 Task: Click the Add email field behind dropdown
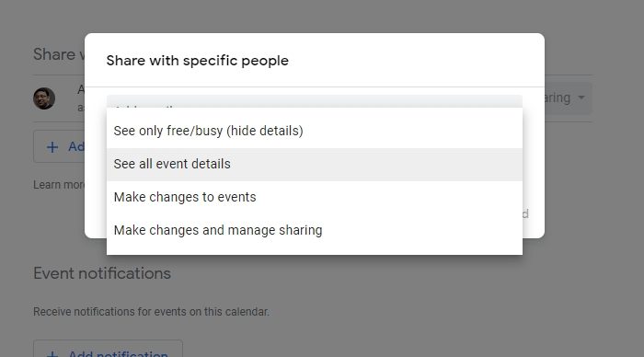(x=315, y=101)
